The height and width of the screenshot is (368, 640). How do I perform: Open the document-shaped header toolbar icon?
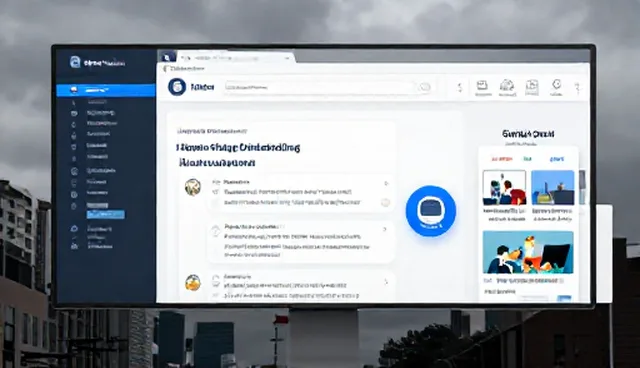tap(531, 86)
